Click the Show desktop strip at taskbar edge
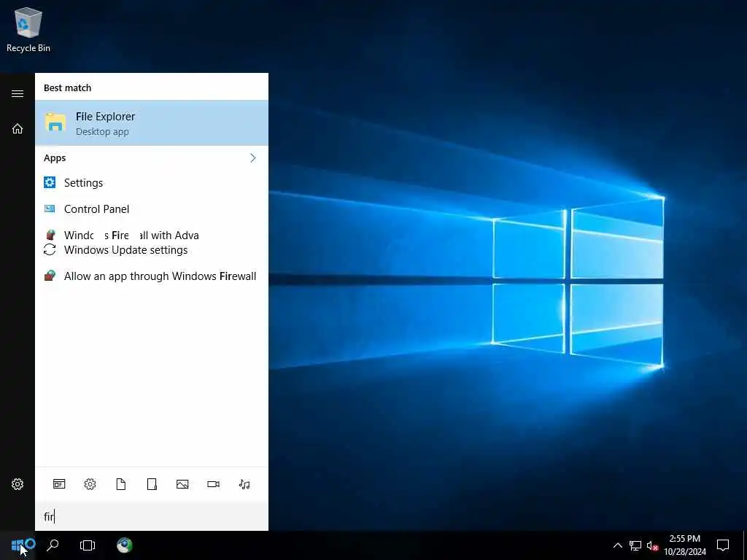 (x=745, y=545)
